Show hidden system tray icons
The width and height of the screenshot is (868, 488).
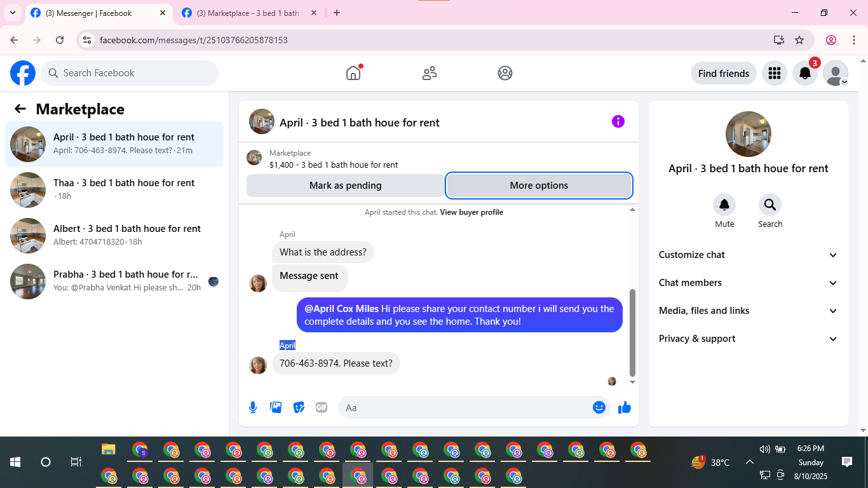point(750,462)
